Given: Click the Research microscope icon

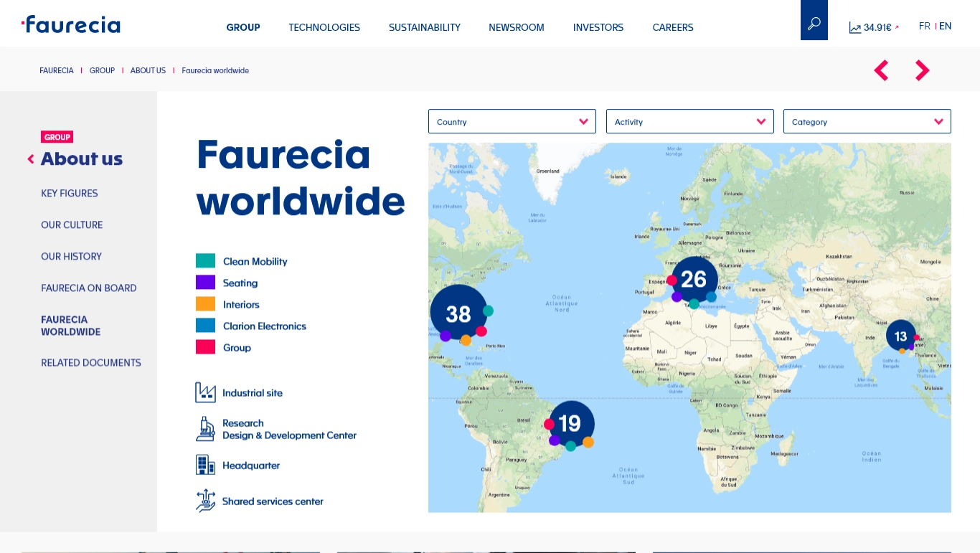Looking at the screenshot, I should pos(205,429).
